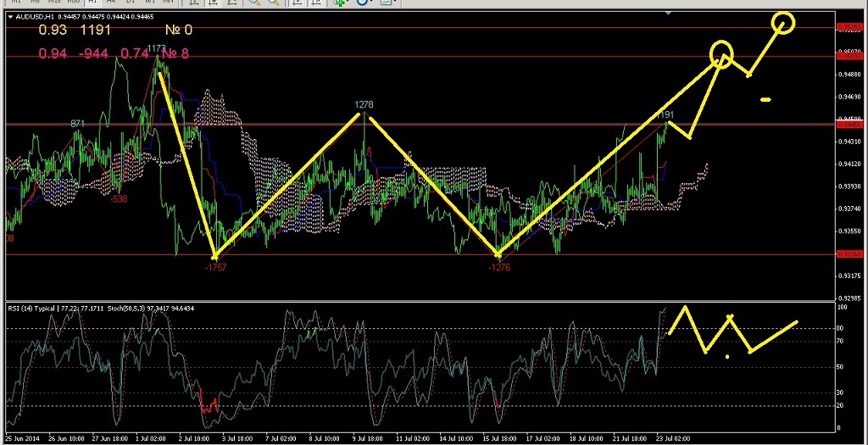
Task: Select candlestick chart mode
Action: click(x=212, y=3)
